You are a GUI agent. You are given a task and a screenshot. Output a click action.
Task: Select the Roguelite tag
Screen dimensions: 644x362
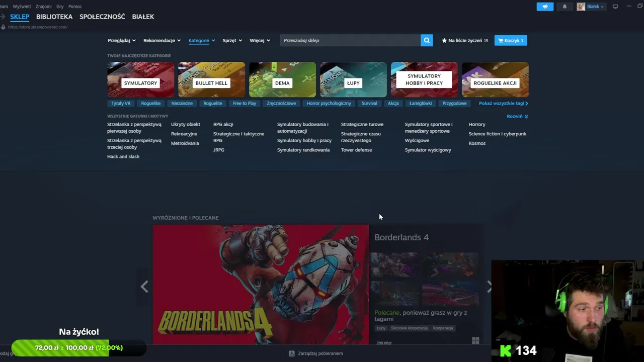(213, 103)
